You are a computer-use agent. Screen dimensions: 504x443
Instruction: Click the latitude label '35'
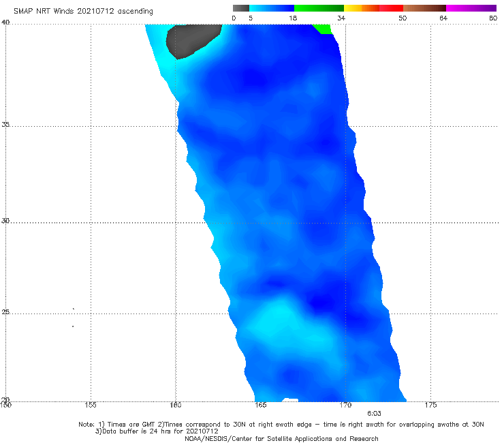pos(5,124)
